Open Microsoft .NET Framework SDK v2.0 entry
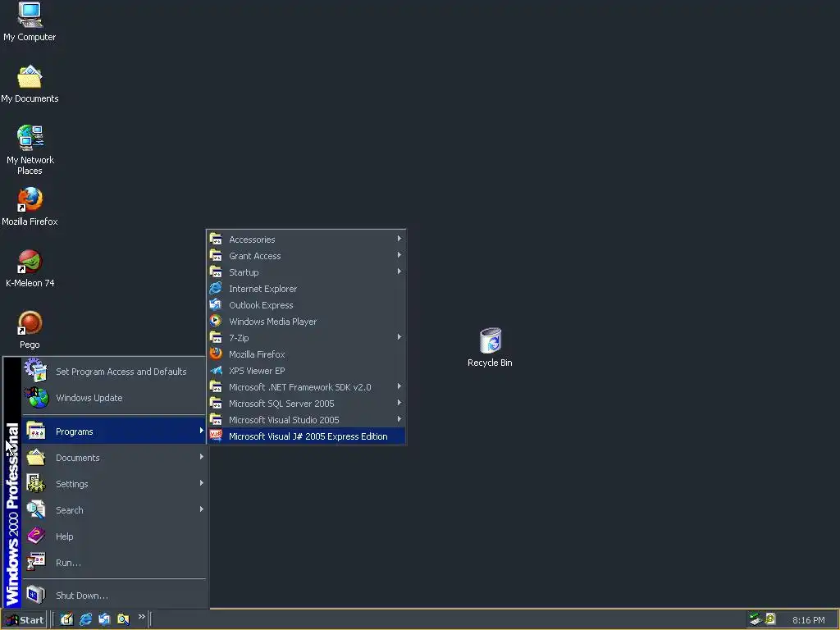Screen dimensions: 840x630 [x=307, y=387]
